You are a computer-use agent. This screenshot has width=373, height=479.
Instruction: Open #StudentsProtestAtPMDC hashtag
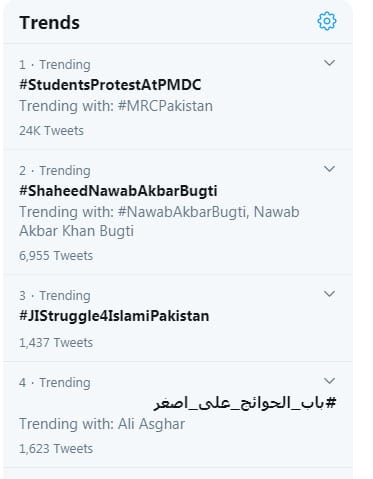pos(110,85)
